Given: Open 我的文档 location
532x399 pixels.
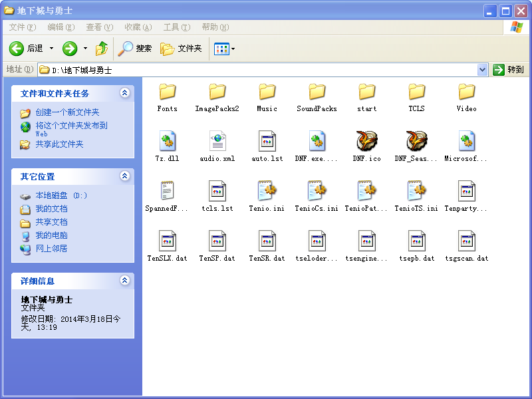Looking at the screenshot, I should pyautogui.click(x=51, y=209).
